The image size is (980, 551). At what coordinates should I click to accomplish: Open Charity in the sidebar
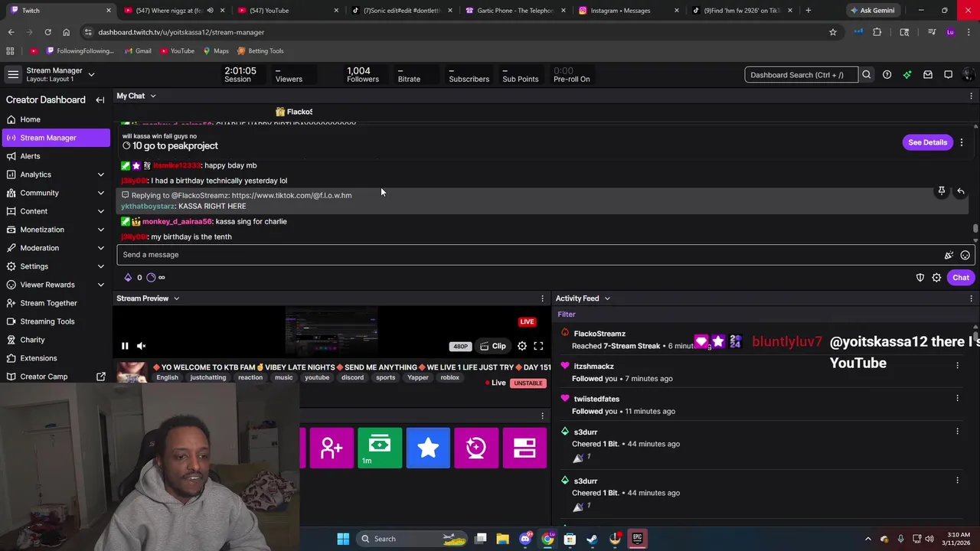point(55,340)
